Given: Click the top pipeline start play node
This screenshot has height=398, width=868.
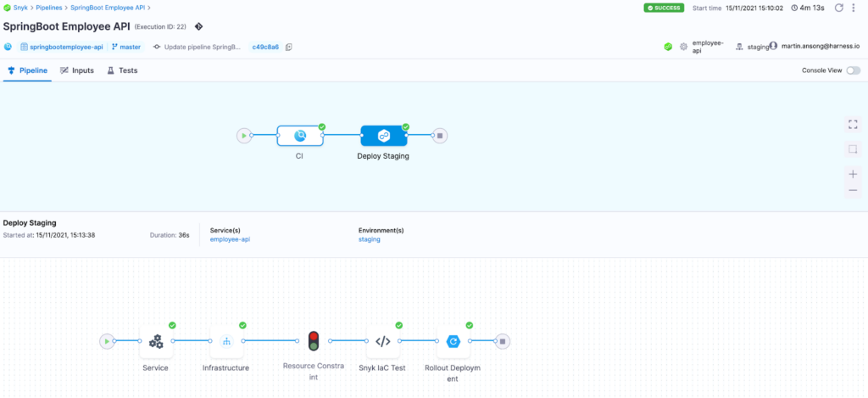Looking at the screenshot, I should point(243,135).
